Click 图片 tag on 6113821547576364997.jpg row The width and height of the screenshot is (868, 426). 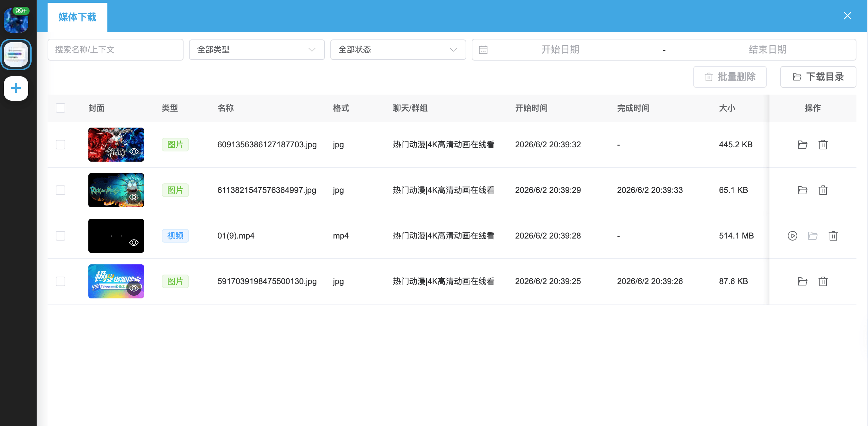click(175, 190)
